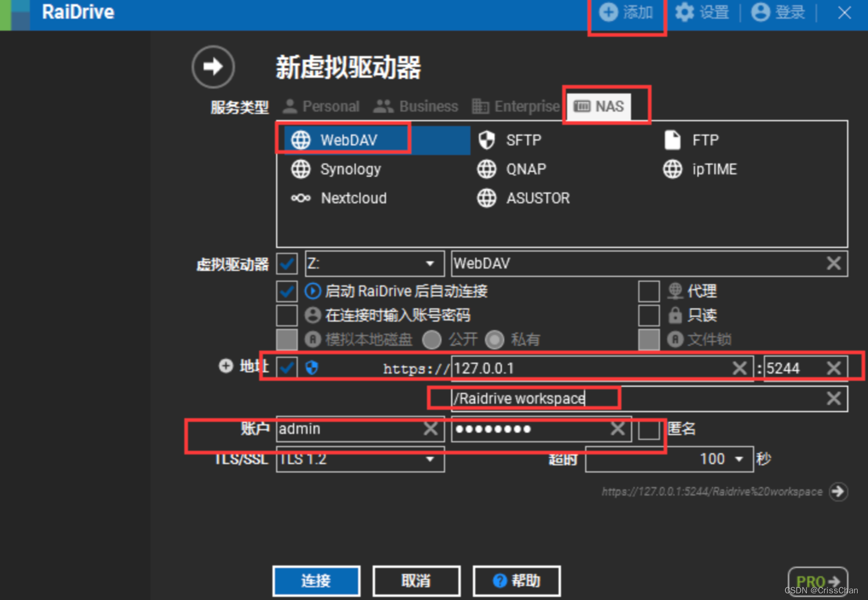Click the 连接 connect button
Viewport: 868px width, 600px height.
(316, 581)
